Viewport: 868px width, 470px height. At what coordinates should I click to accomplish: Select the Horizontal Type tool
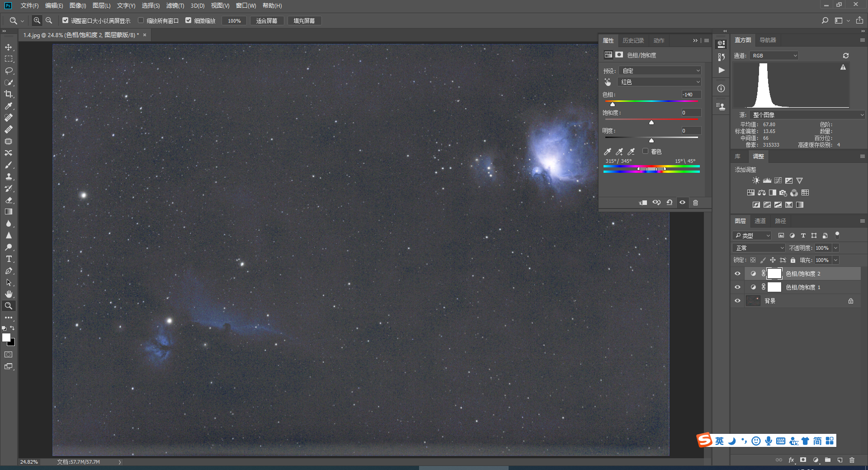pyautogui.click(x=9, y=259)
